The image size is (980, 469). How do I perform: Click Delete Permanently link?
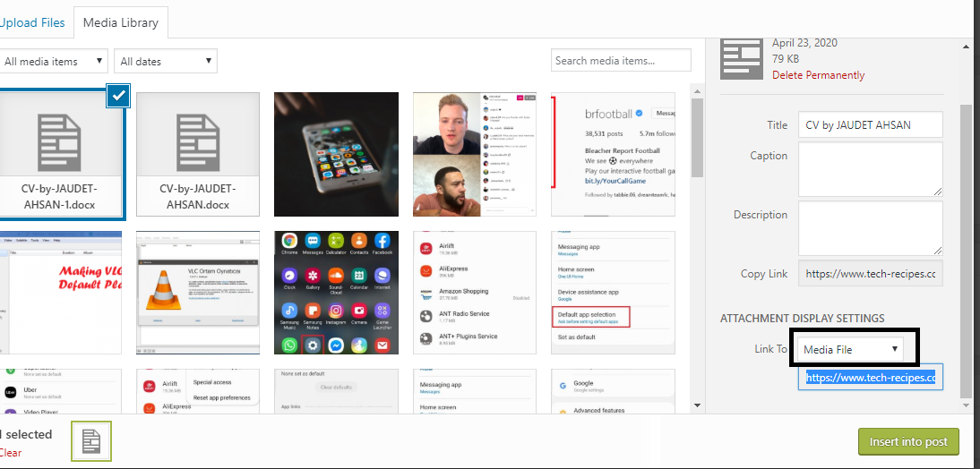[x=818, y=75]
